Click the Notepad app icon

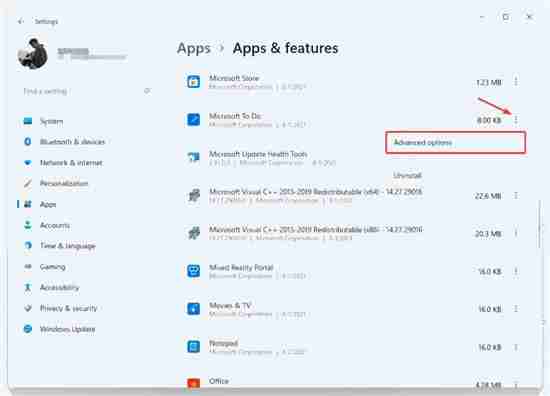coord(193,347)
